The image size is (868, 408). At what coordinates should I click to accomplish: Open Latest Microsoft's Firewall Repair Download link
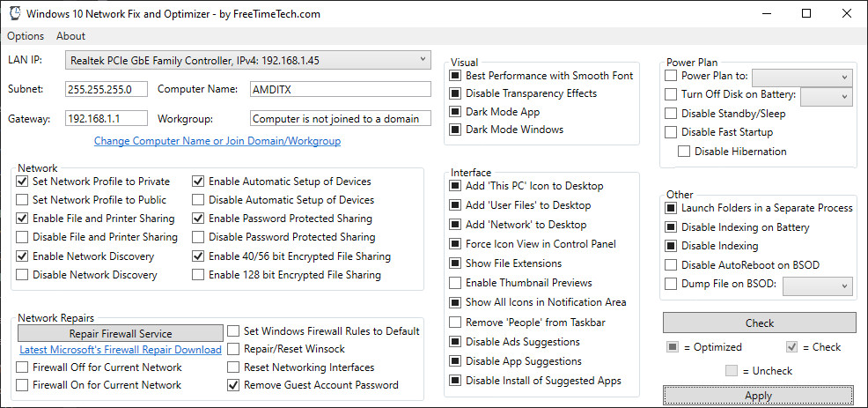[120, 350]
